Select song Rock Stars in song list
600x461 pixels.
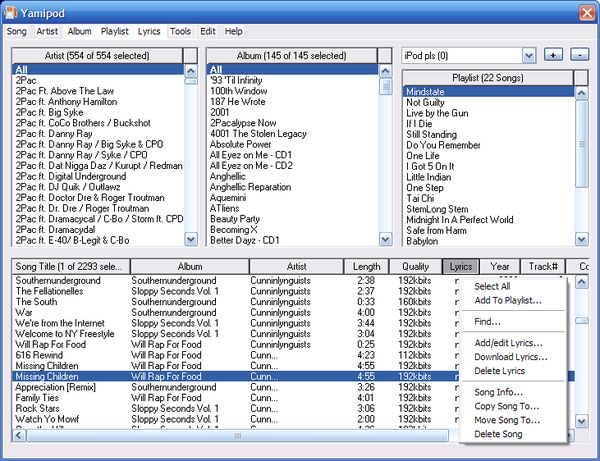click(37, 408)
